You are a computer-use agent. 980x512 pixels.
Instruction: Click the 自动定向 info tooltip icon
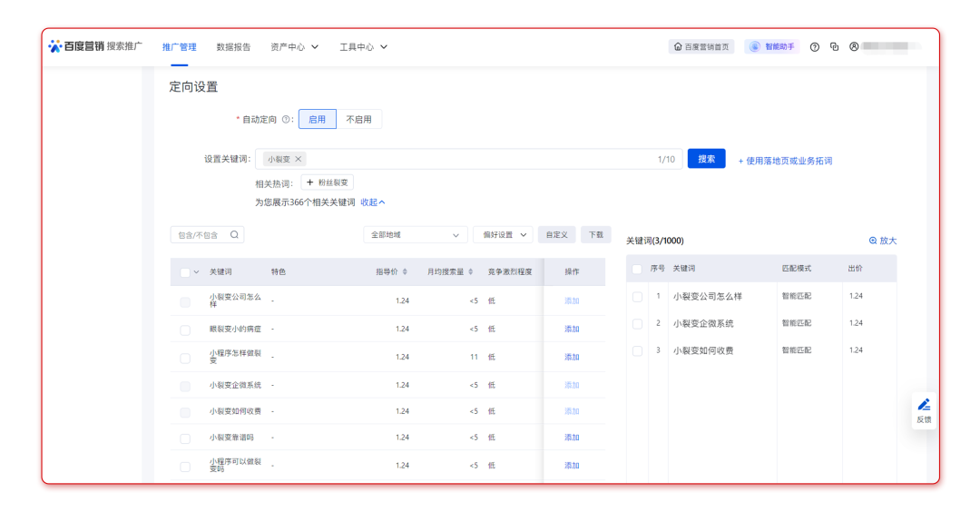[x=286, y=120]
